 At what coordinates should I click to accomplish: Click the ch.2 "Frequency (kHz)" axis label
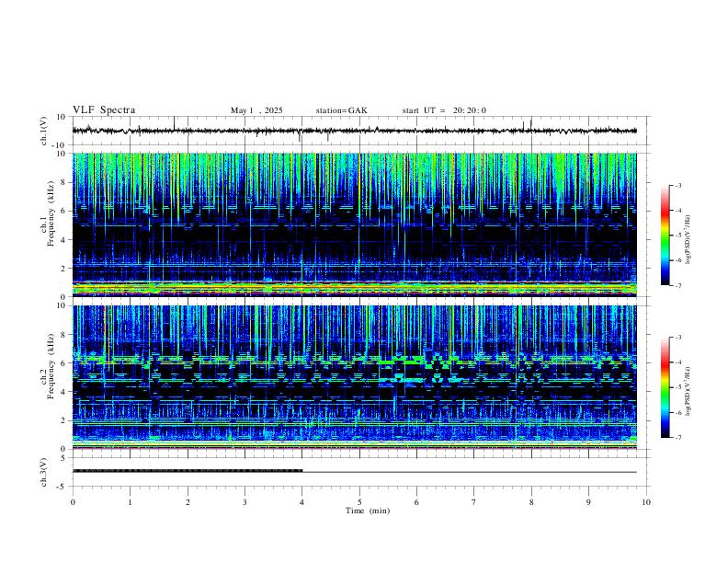pyautogui.click(x=51, y=366)
